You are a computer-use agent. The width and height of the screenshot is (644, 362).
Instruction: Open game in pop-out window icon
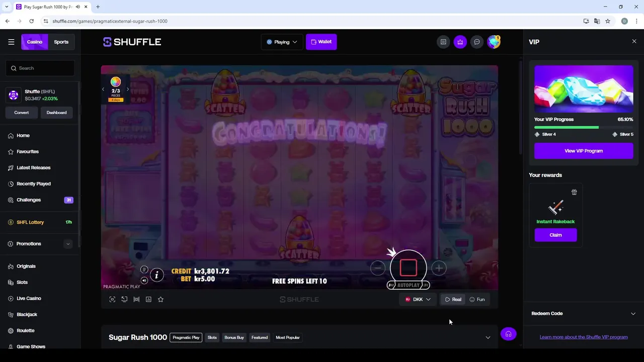(x=124, y=299)
